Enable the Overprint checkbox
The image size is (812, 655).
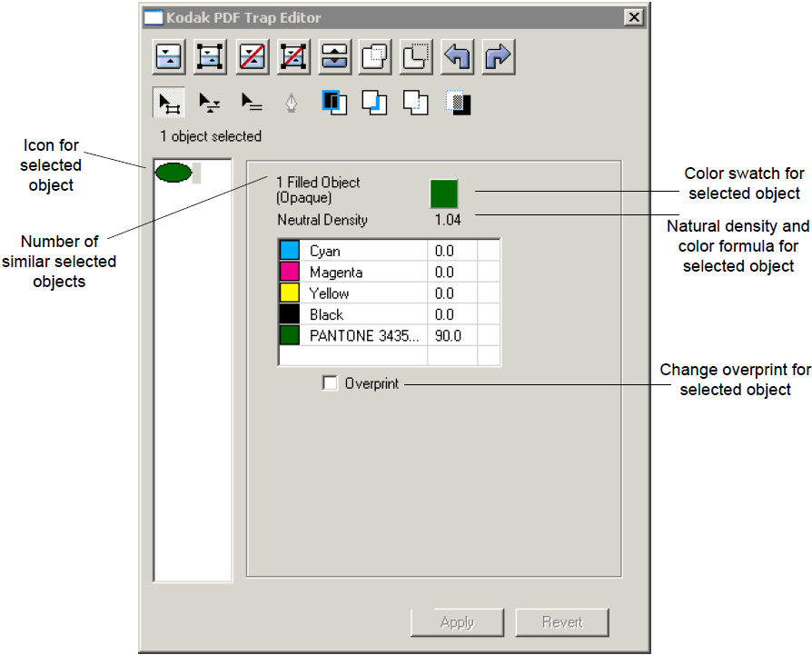[330, 383]
